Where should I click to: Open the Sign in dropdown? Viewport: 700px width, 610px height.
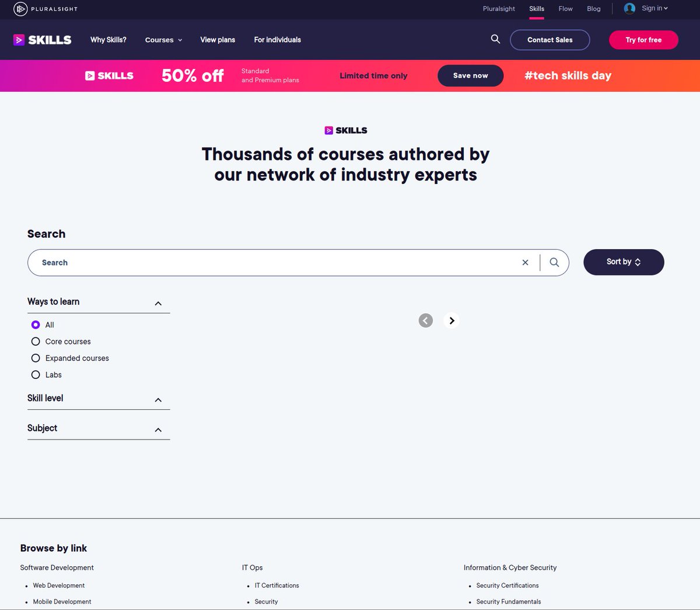pyautogui.click(x=654, y=8)
